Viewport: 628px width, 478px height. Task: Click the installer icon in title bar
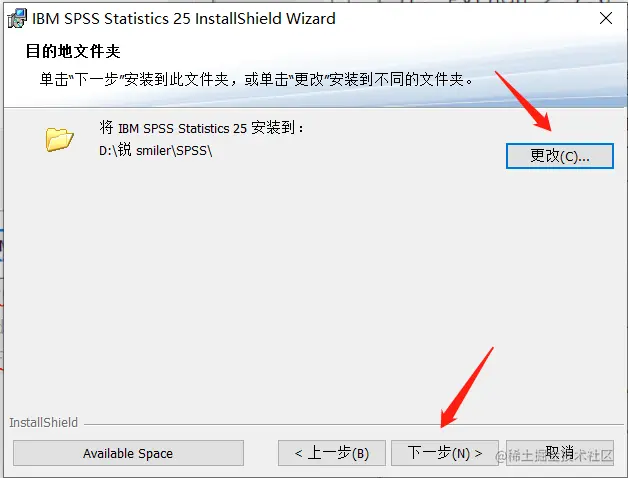(x=17, y=18)
